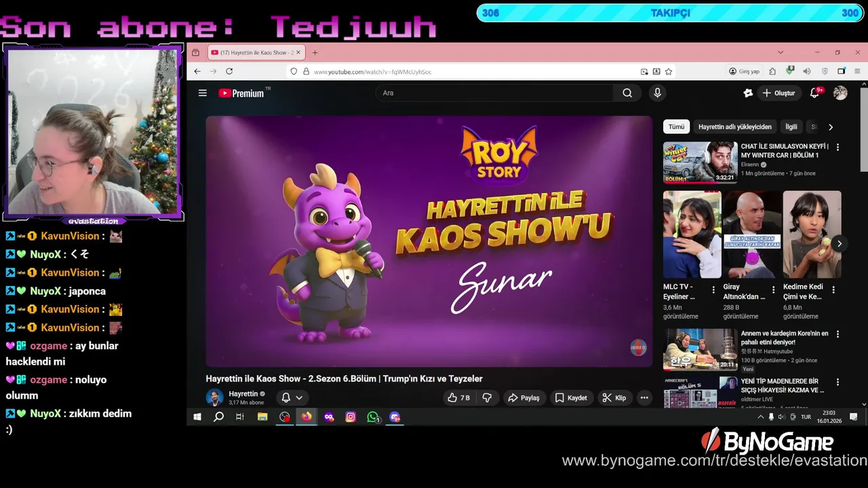Open YouTube notifications bell with 9+ badge

(816, 93)
